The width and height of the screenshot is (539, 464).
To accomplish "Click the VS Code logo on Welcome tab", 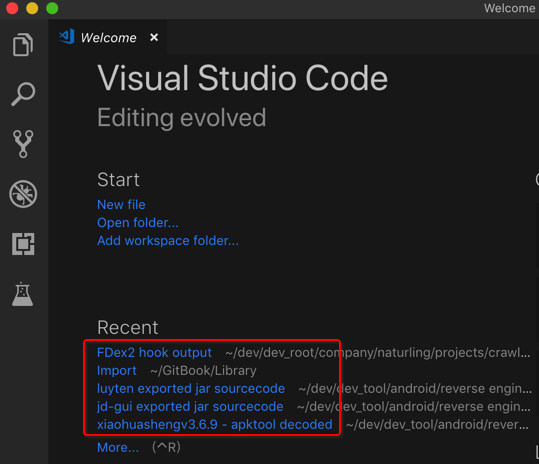I will (x=67, y=36).
